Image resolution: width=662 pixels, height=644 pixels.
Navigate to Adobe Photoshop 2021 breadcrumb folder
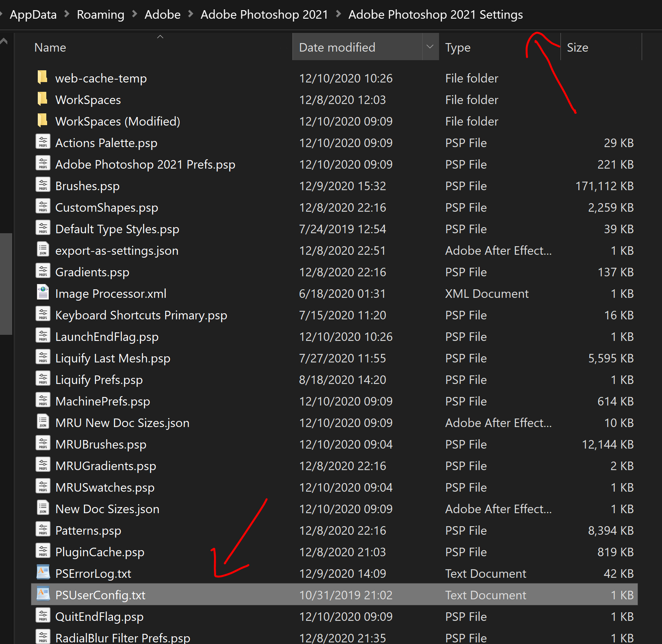point(264,15)
